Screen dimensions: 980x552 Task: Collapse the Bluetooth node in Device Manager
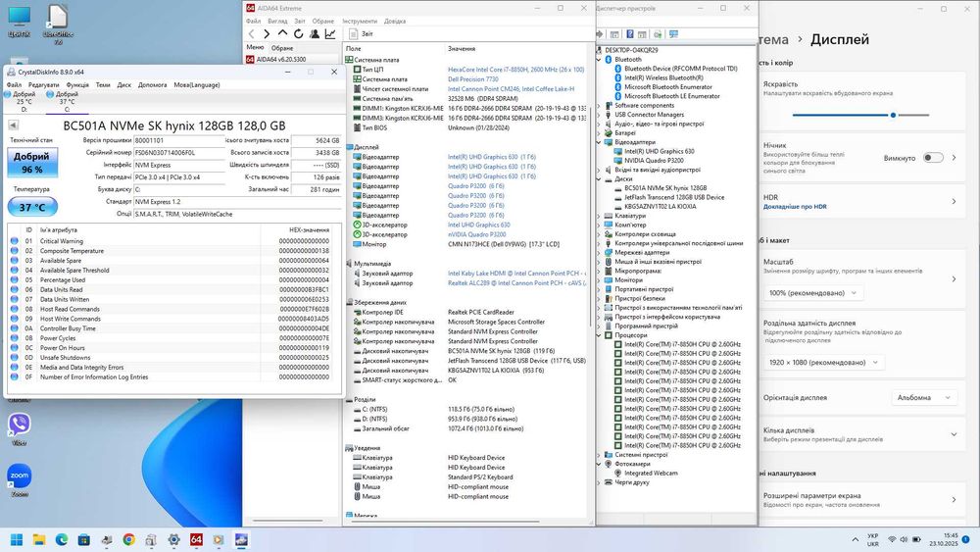[600, 60]
